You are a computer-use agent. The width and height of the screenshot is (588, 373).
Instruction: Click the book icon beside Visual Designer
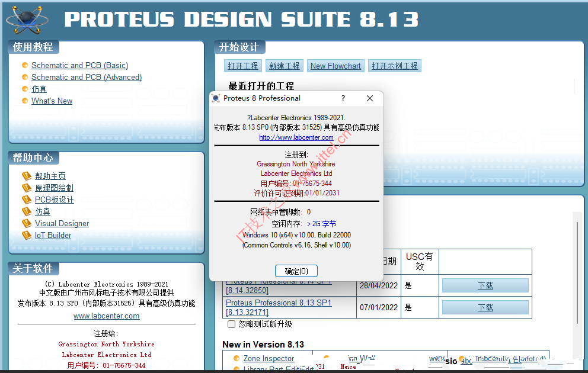(x=27, y=223)
